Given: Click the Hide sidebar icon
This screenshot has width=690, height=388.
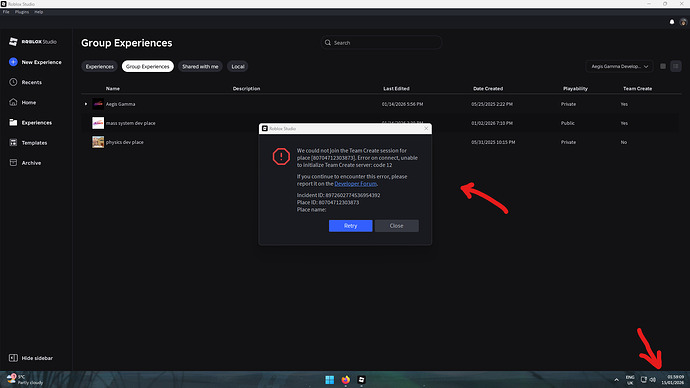Looking at the screenshot, I should click(x=13, y=358).
